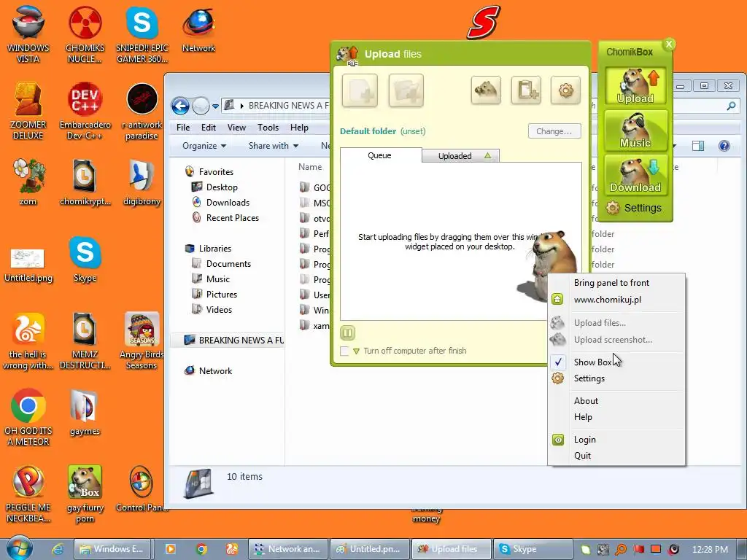
Task: Click the search magnifier in Explorer
Action: 731,106
